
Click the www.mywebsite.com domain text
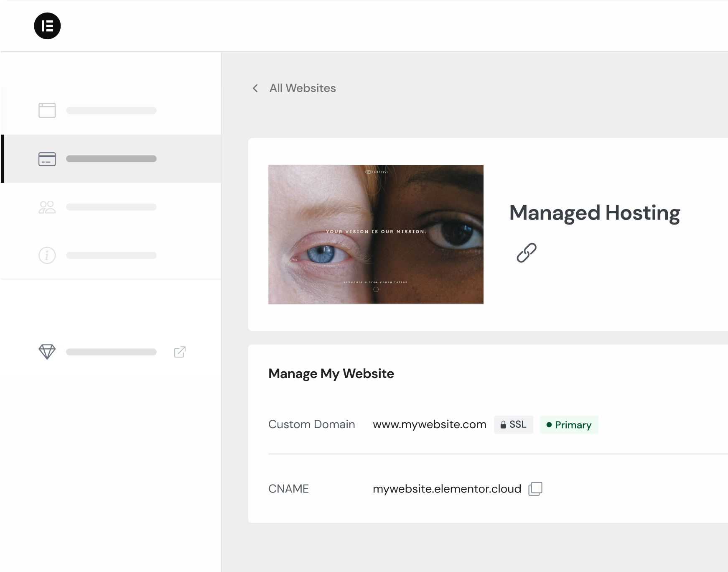[x=429, y=425]
